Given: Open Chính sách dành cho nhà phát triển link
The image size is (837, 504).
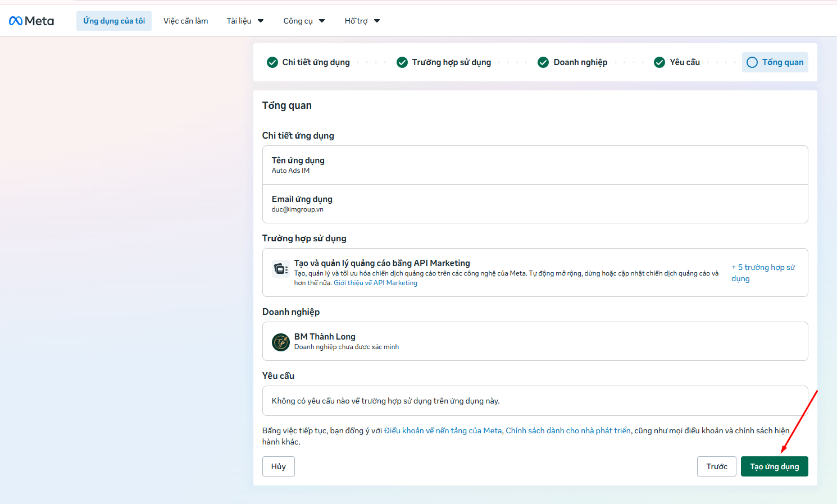Looking at the screenshot, I should 568,430.
